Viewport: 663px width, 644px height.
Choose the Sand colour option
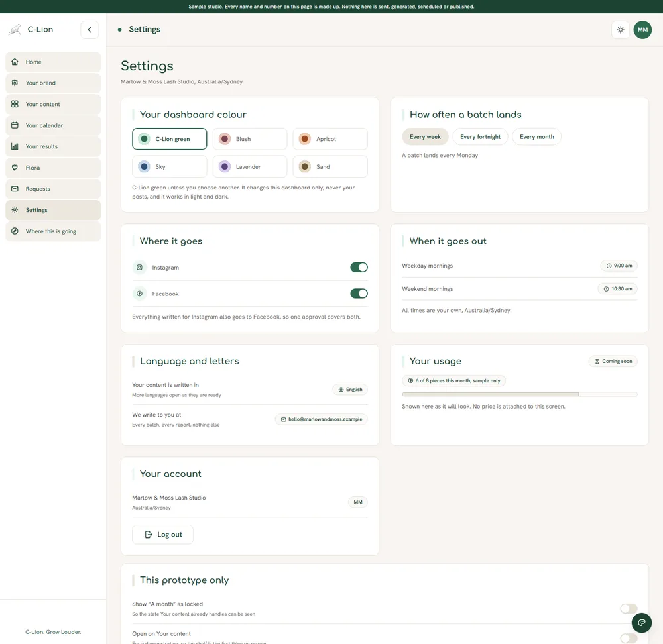(x=330, y=166)
